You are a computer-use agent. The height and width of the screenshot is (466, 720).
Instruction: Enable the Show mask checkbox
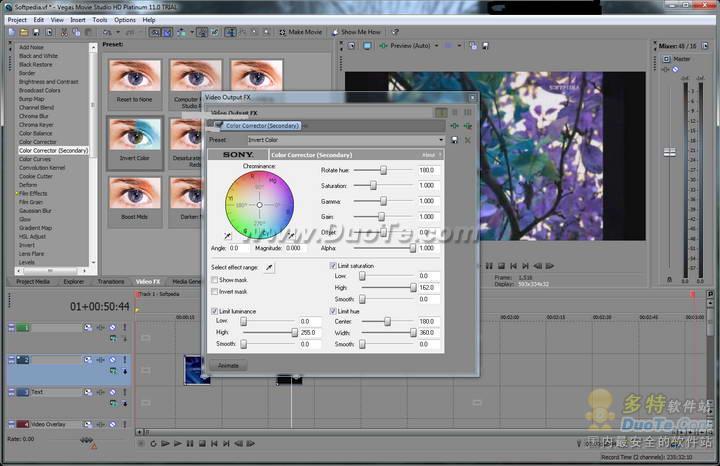[215, 280]
